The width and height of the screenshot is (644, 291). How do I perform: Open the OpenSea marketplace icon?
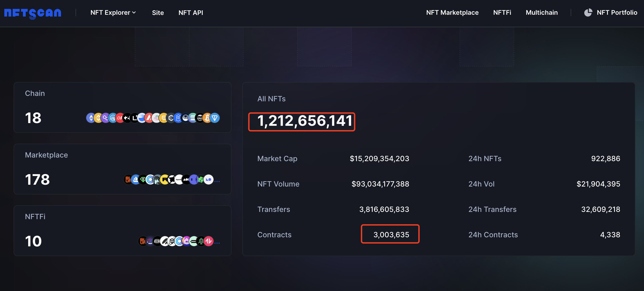tap(135, 179)
